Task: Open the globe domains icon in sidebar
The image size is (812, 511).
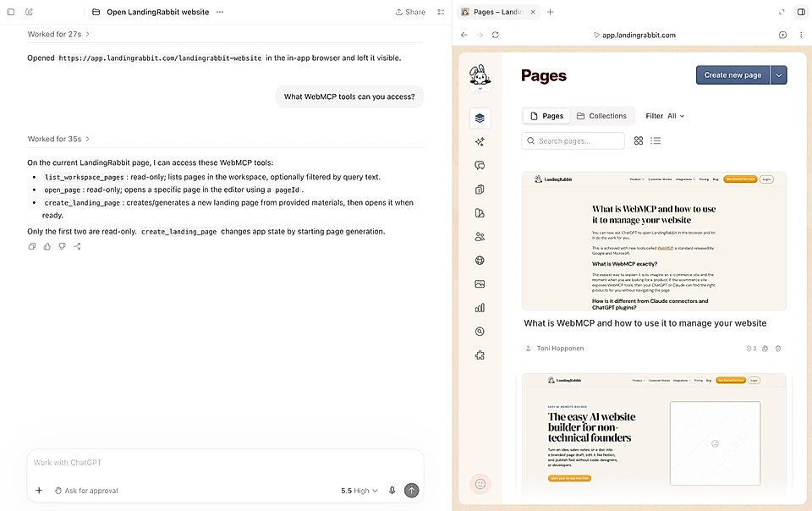Action: pyautogui.click(x=480, y=261)
